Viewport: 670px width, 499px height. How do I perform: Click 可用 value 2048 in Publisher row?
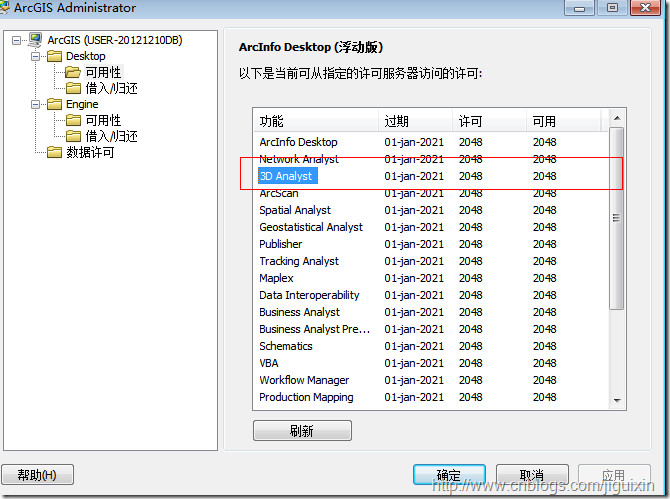click(x=544, y=244)
